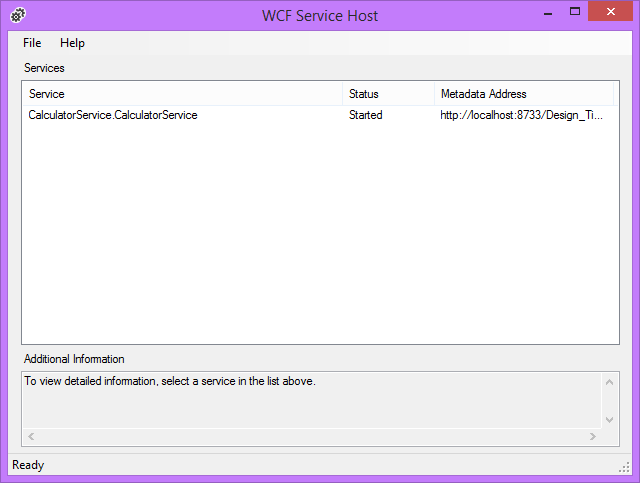This screenshot has height=483, width=640.
Task: Click the WCF Service Host title bar text
Action: click(x=320, y=15)
